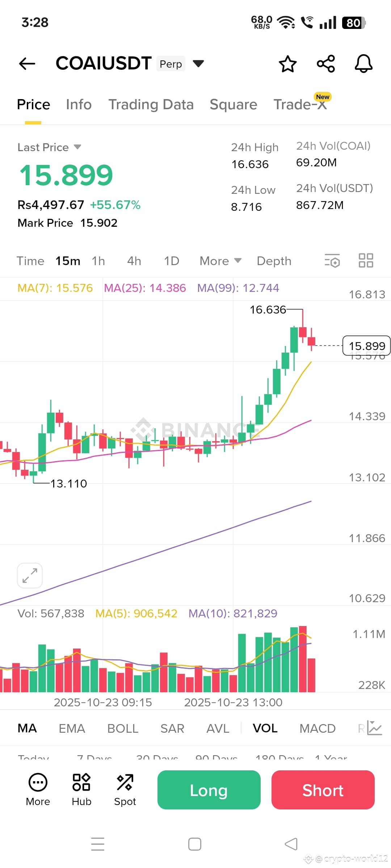Tap the Vol: 567,838 readout

pyautogui.click(x=51, y=613)
